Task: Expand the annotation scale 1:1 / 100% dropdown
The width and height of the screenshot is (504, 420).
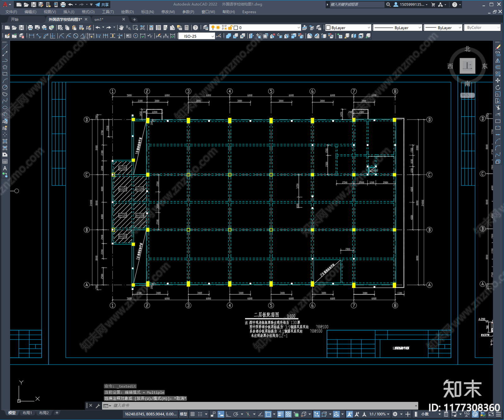Action: [x=379, y=414]
